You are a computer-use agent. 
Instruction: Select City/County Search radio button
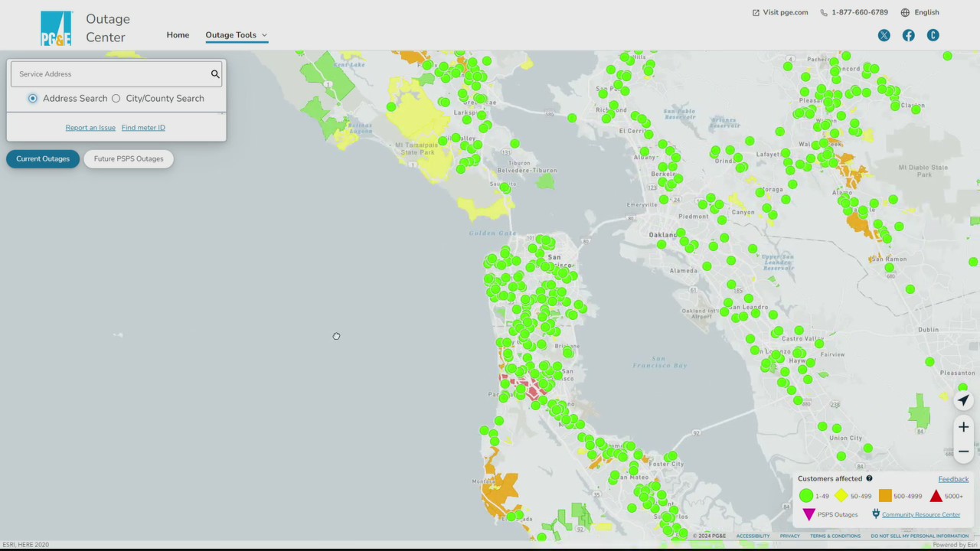tap(116, 98)
